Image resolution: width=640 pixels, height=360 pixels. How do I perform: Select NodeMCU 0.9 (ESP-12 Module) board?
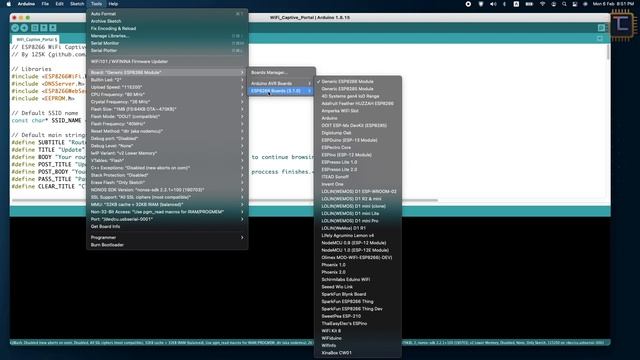coord(358,243)
